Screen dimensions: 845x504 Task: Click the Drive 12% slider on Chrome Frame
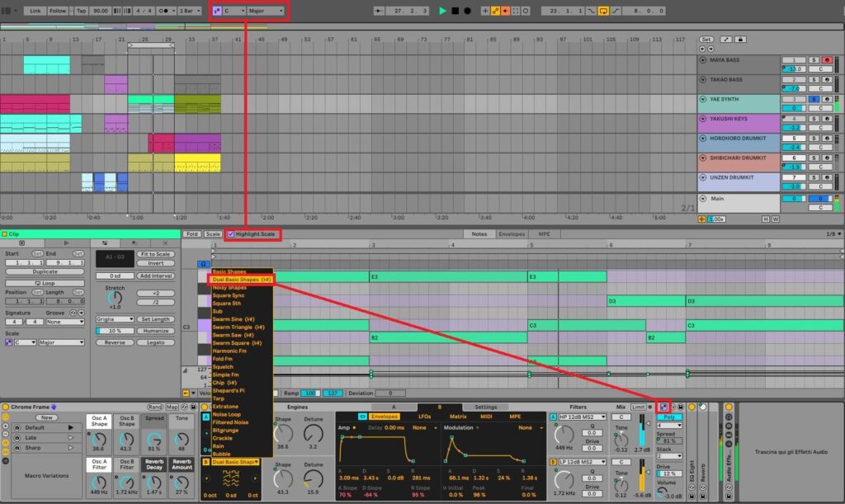(x=668, y=473)
